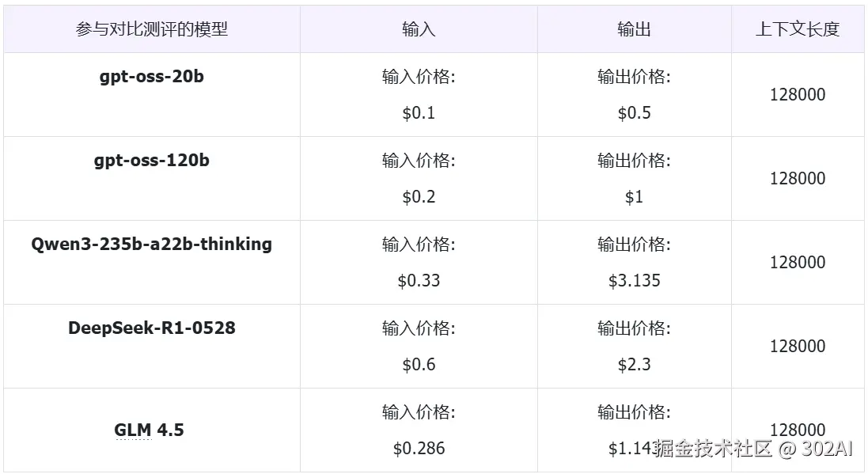Click the gpt-oss-20b model name
Image resolution: width=868 pixels, height=474 pixels.
click(x=151, y=77)
